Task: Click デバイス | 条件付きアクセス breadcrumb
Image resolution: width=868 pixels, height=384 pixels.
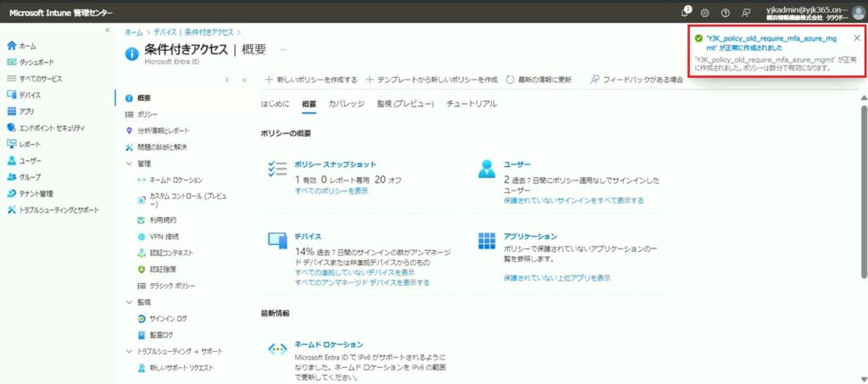Action: 194,33
